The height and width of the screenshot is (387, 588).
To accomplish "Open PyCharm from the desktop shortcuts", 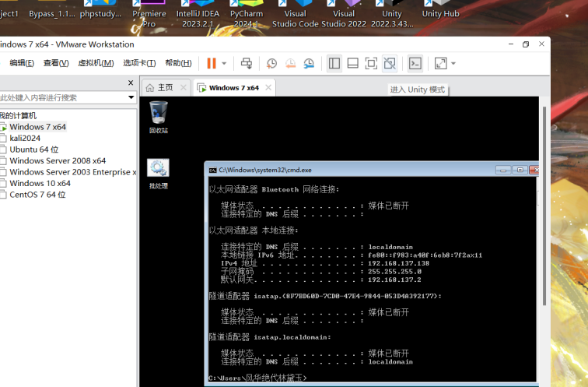I will pyautogui.click(x=247, y=13).
